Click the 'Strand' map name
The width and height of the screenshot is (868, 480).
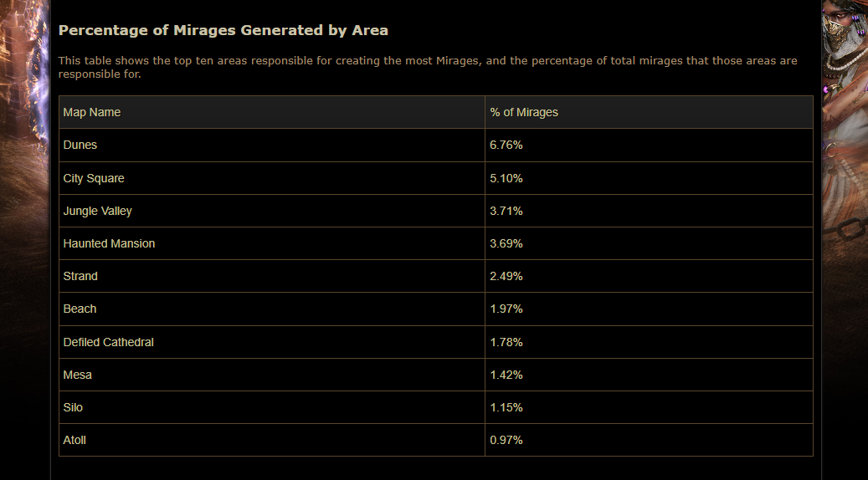[80, 277]
